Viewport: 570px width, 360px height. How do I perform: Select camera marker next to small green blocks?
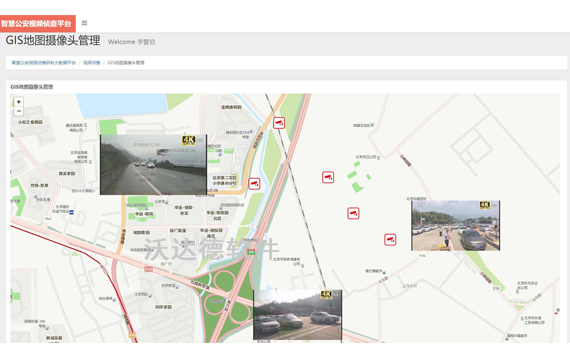(328, 177)
